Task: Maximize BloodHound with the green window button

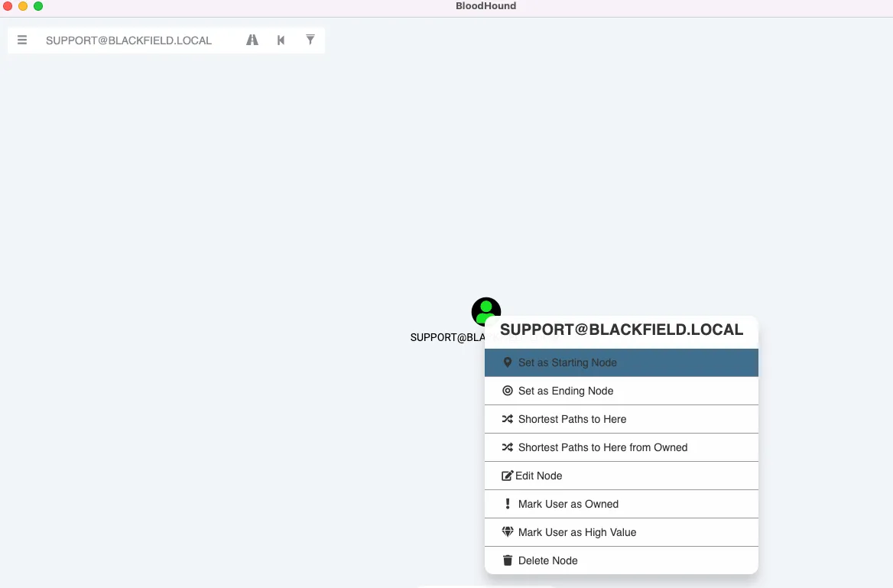Action: [x=38, y=6]
